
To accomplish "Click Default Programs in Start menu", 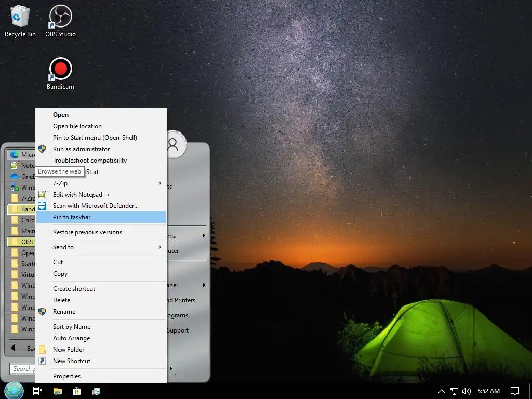I will coord(178,315).
